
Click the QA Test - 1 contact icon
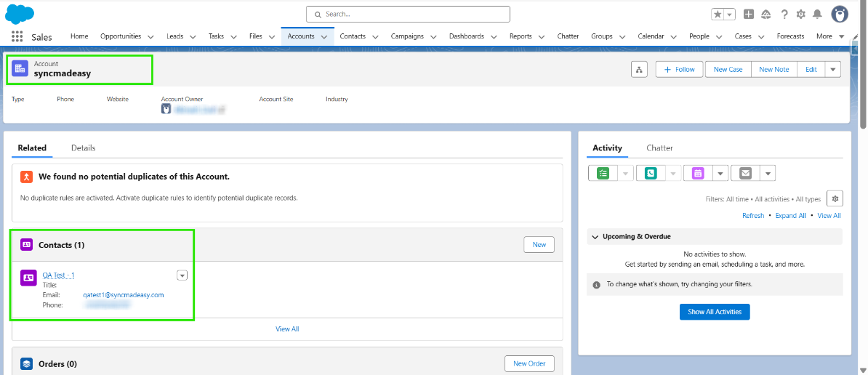point(28,278)
